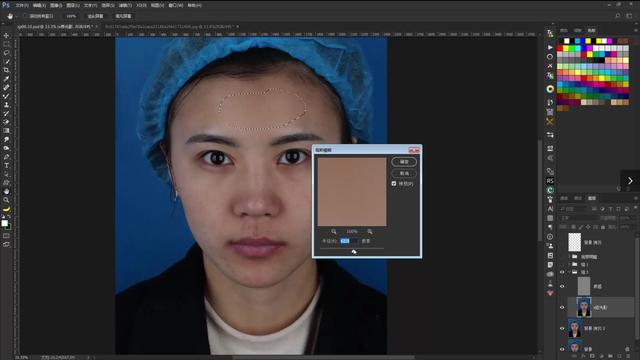Select the Lasso tool
This screenshot has height=360, width=640.
point(6,53)
